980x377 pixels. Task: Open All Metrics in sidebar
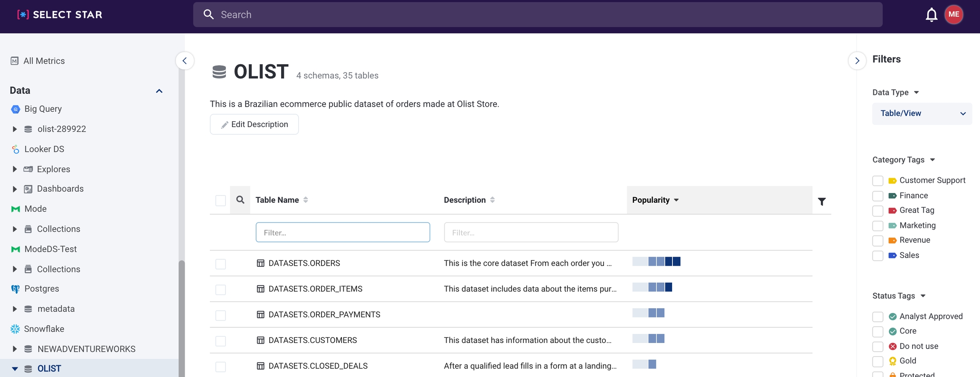[x=44, y=61]
